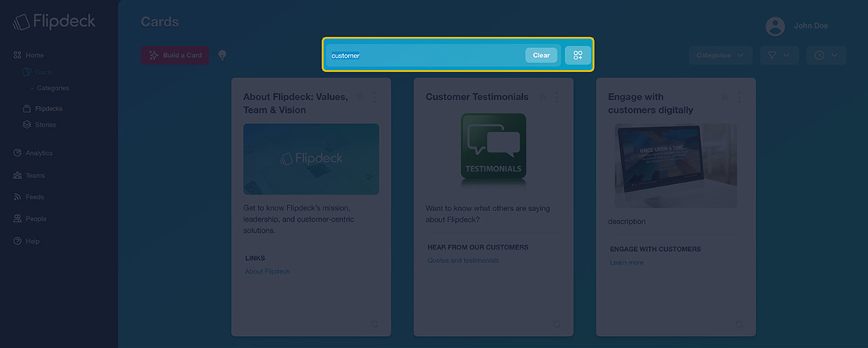Viewport: 868px width, 348px height.
Task: Click the ENGAGE WITH CUSTOMERS heading
Action: point(655,249)
